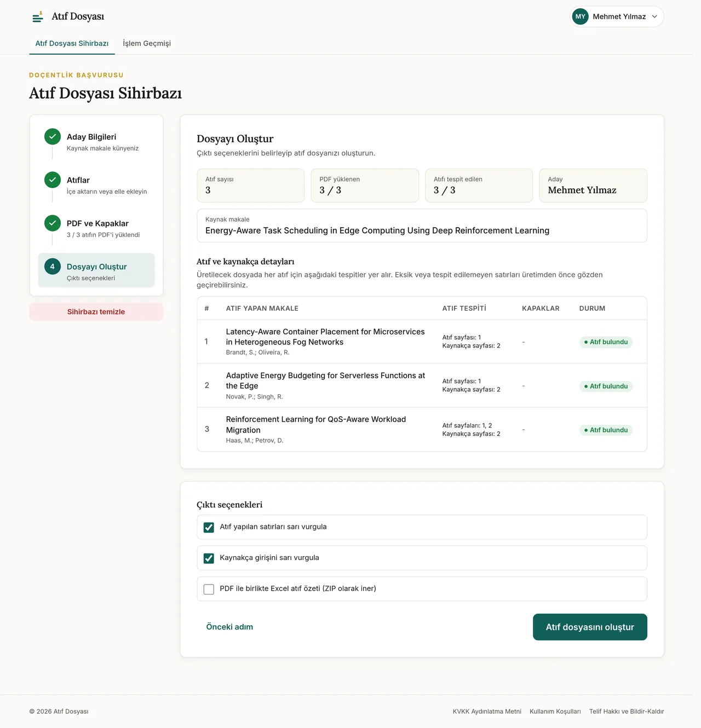Screen dimensions: 701x728
Task: Clear the wizard with Sihirbazı temizle
Action: click(x=96, y=311)
